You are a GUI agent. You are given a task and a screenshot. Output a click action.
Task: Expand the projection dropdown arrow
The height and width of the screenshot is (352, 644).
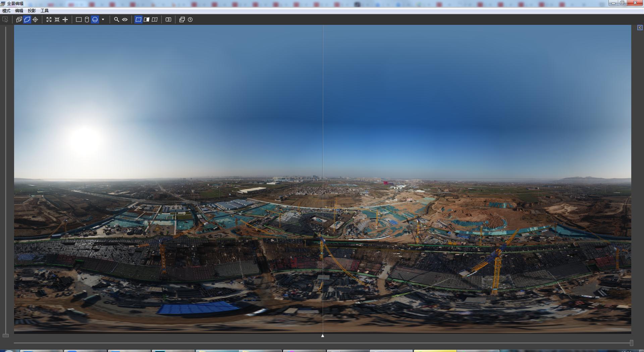point(103,19)
